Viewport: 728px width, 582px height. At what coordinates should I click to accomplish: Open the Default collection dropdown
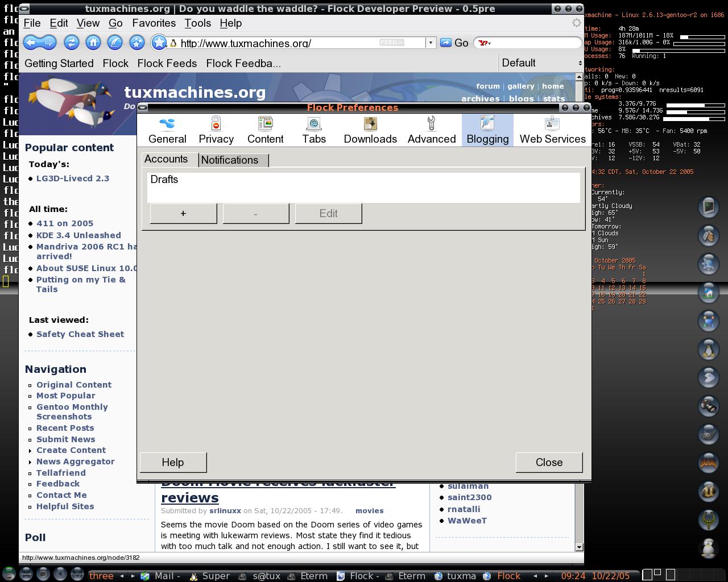click(541, 63)
